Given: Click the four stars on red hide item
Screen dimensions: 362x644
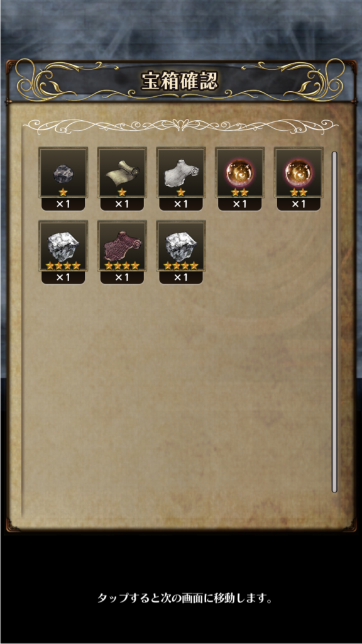Looking at the screenshot, I should pos(123,266).
